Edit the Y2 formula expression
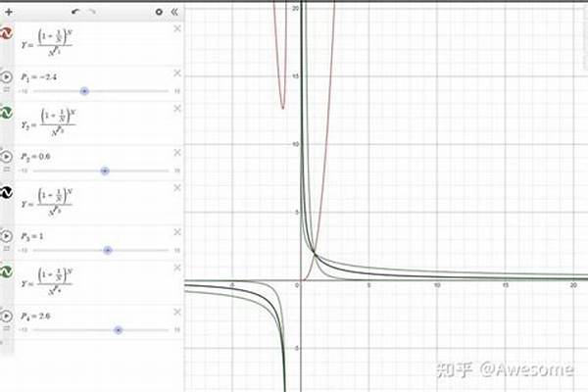Viewport: 588px width, 392px height. point(48,122)
